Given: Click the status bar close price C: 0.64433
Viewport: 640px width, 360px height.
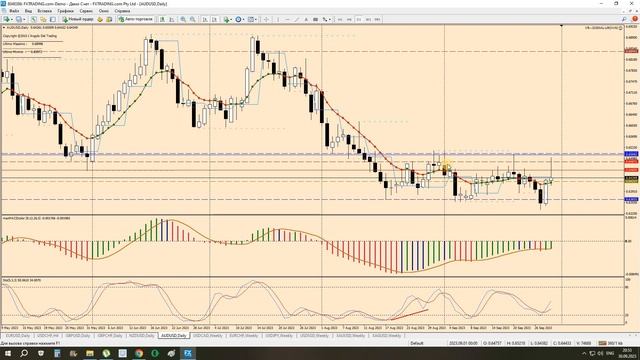Looking at the screenshot, I should click(562, 343).
